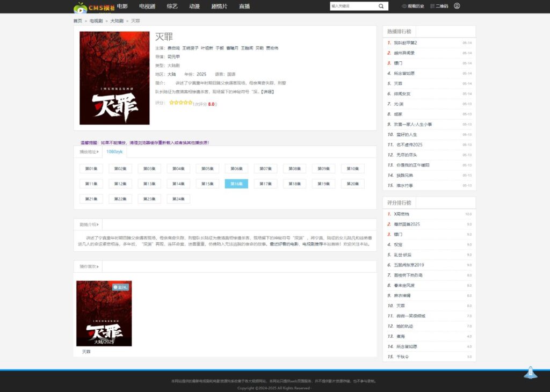Click 灭罪 title under recommended poster
The width and height of the screenshot is (550, 392).
point(86,352)
